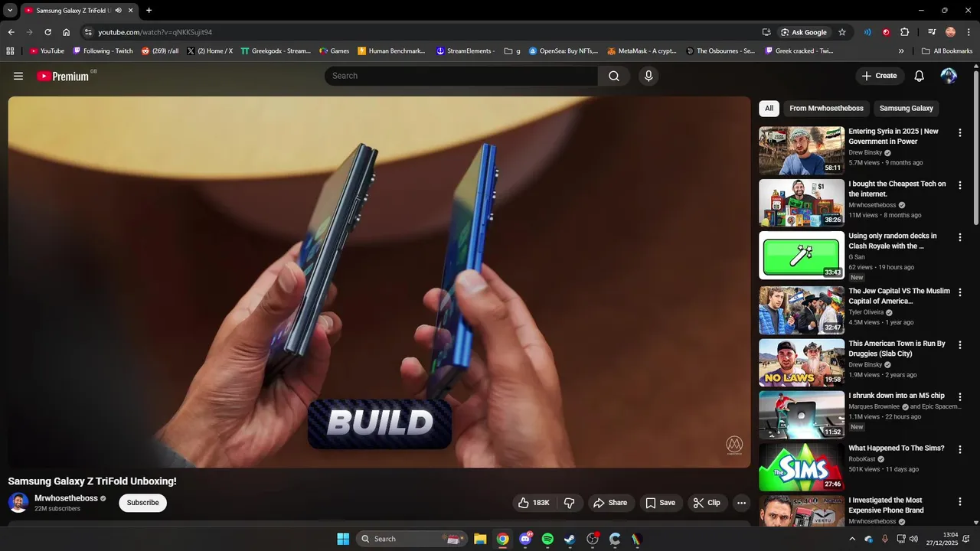Go to YouTube Premium home logo
This screenshot has width=980, height=551.
pyautogui.click(x=63, y=76)
